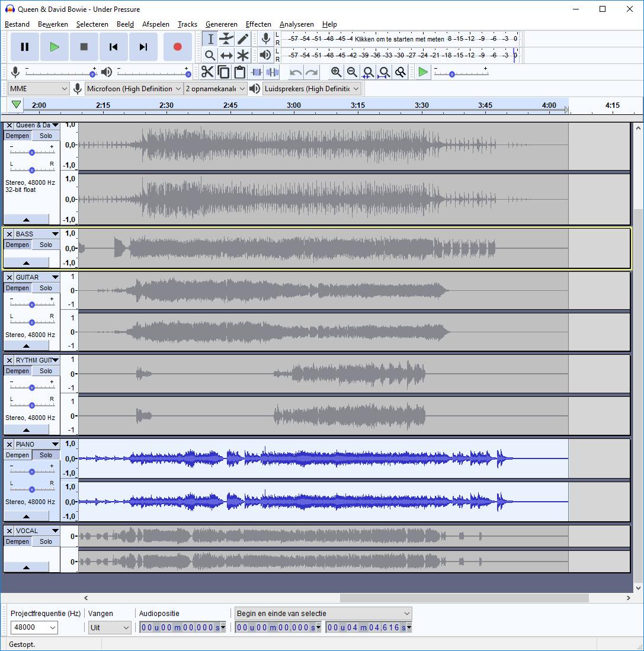644x651 pixels.
Task: Pick the Draw tool pencil
Action: coord(243,39)
